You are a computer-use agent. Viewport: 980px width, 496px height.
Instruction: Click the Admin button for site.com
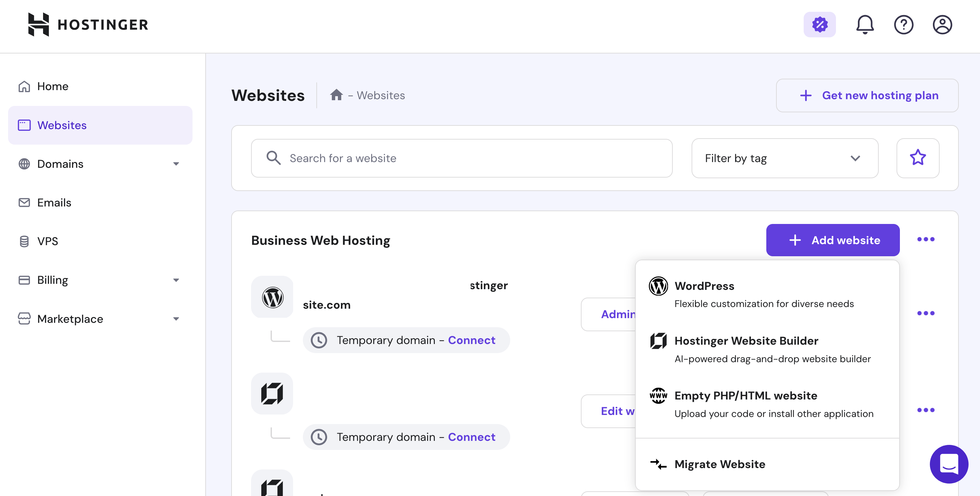coord(608,314)
